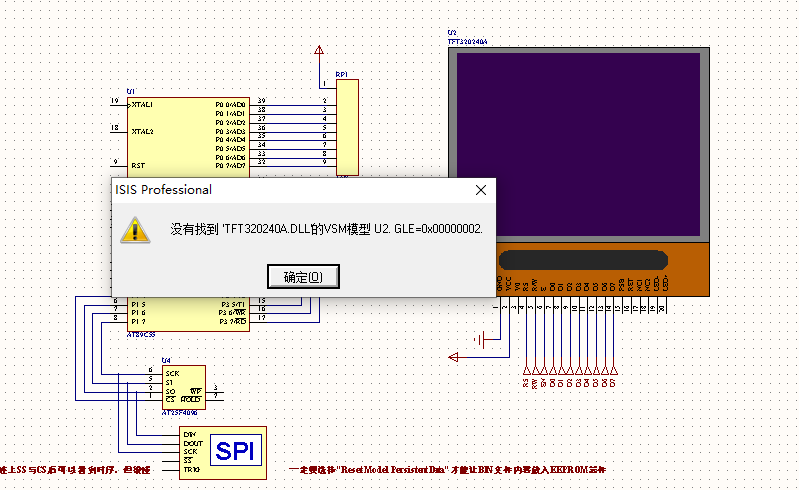This screenshot has width=799, height=490.
Task: Close the ISIS Professional error dialog
Action: tap(481, 190)
